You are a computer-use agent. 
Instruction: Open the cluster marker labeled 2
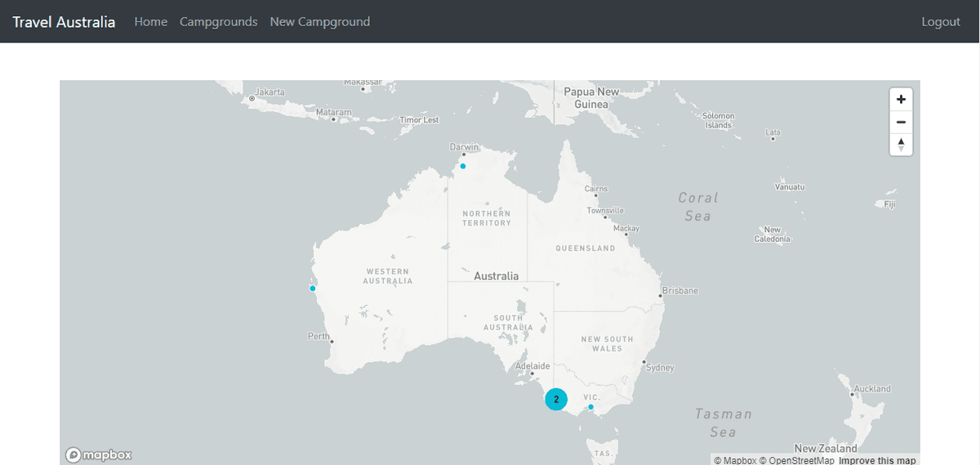(x=556, y=399)
